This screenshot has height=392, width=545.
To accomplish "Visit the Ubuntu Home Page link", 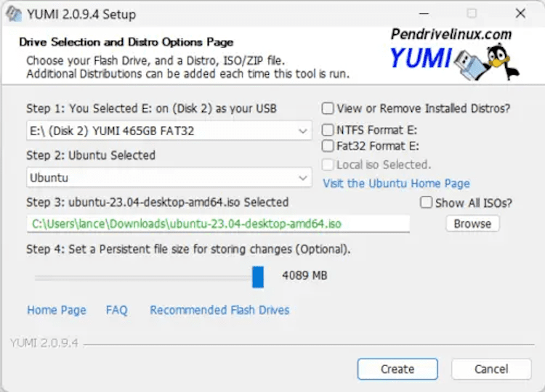I will 396,184.
